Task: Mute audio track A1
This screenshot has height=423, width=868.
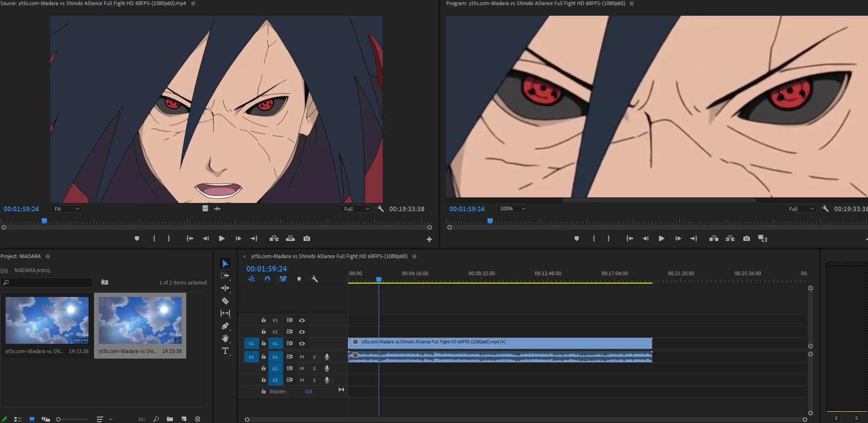Action: click(x=302, y=357)
